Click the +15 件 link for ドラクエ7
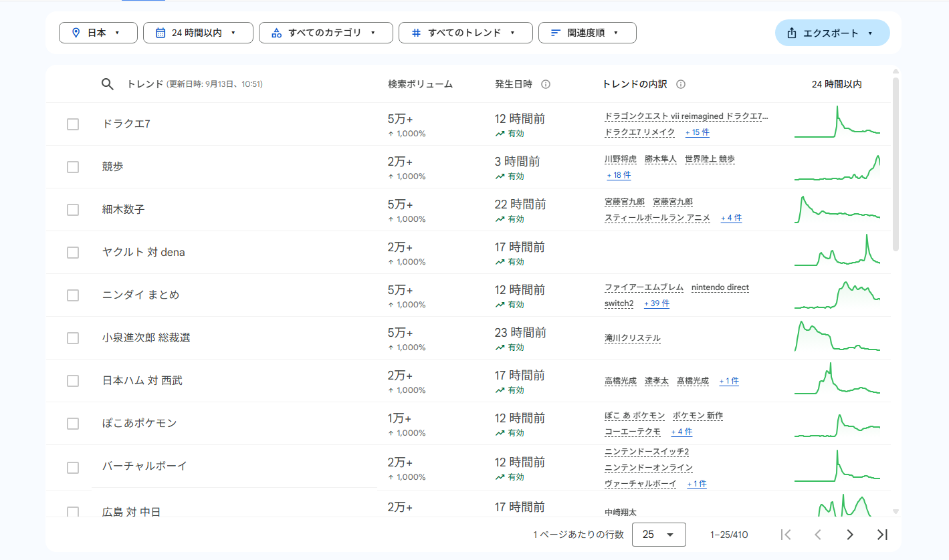Viewport: 949px width, 560px height. tap(698, 132)
